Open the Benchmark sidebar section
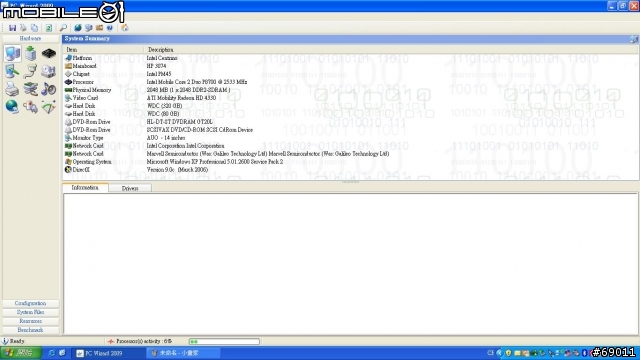Screen dimensions: 640x360 [31, 330]
